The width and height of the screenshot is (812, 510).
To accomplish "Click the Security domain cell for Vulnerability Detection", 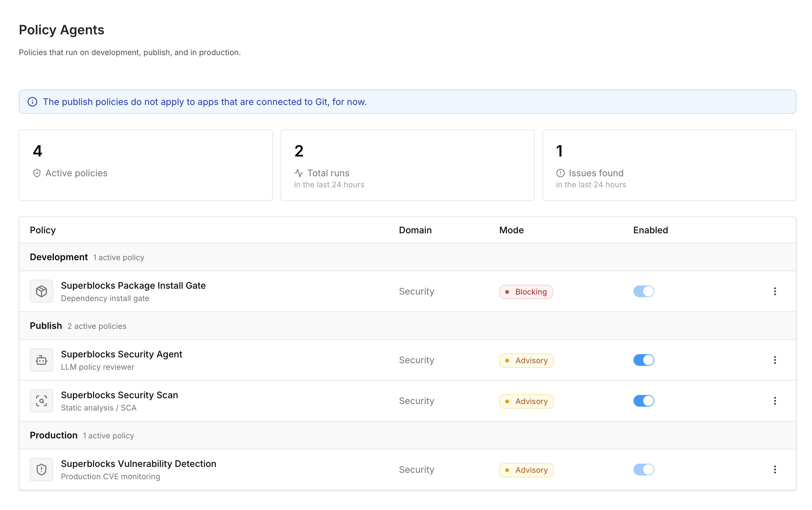I will coord(416,469).
